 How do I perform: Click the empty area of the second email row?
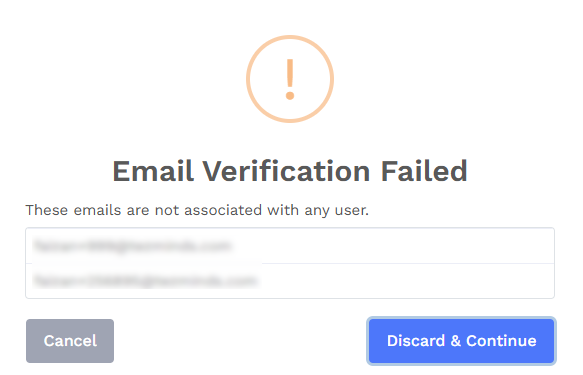pos(407,281)
